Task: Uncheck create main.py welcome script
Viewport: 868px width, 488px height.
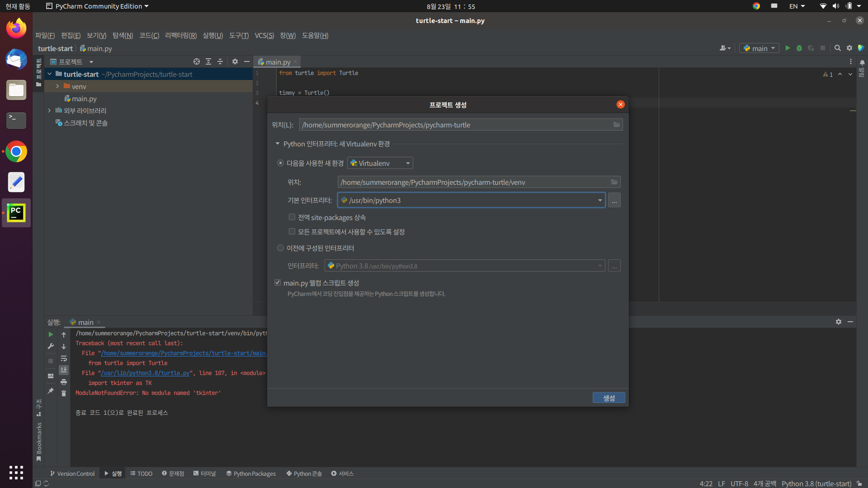Action: pos(278,282)
